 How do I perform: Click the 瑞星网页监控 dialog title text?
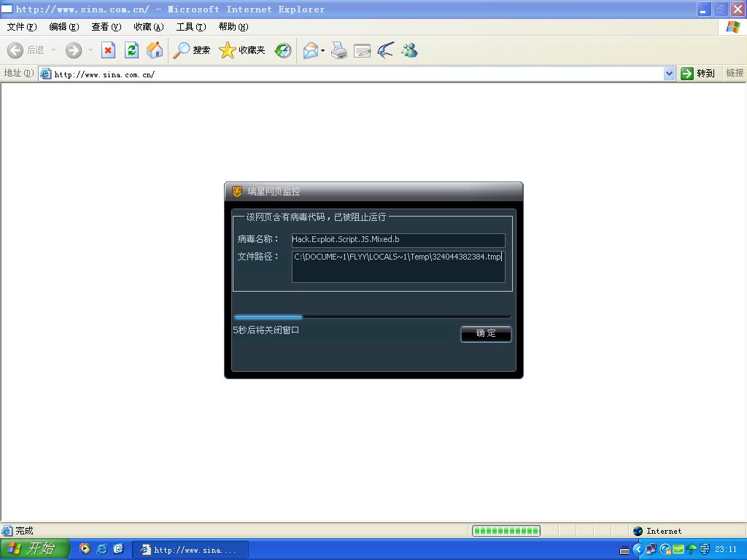point(274,192)
